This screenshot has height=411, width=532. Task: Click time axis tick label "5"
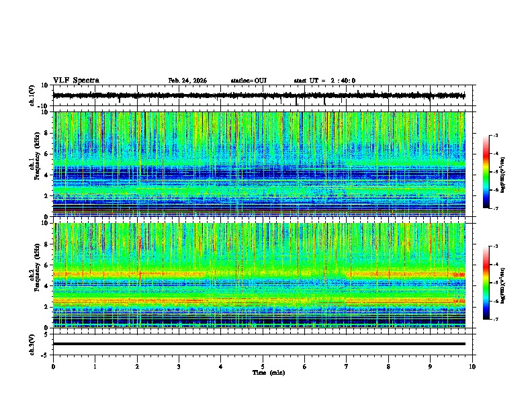[263, 367]
